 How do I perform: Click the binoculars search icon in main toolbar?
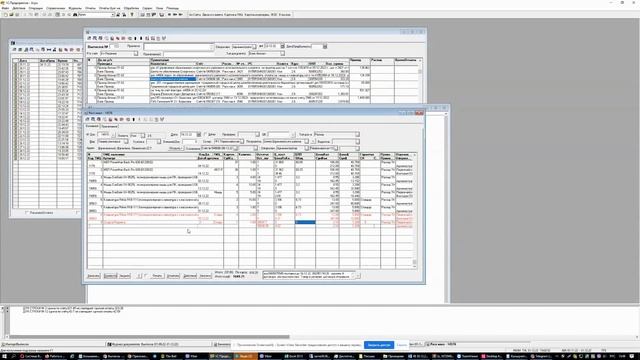point(75,15)
